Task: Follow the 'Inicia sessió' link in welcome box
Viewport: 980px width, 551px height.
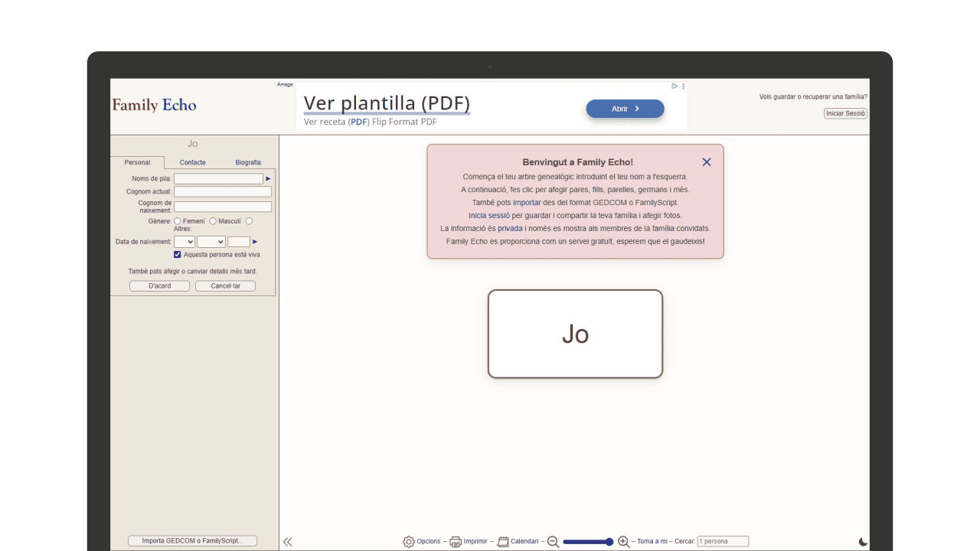Action: pyautogui.click(x=489, y=216)
